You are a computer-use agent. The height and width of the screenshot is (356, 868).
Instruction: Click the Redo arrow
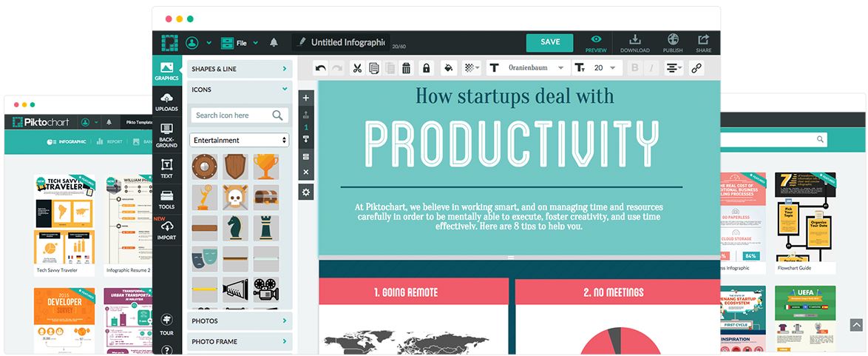coord(336,68)
